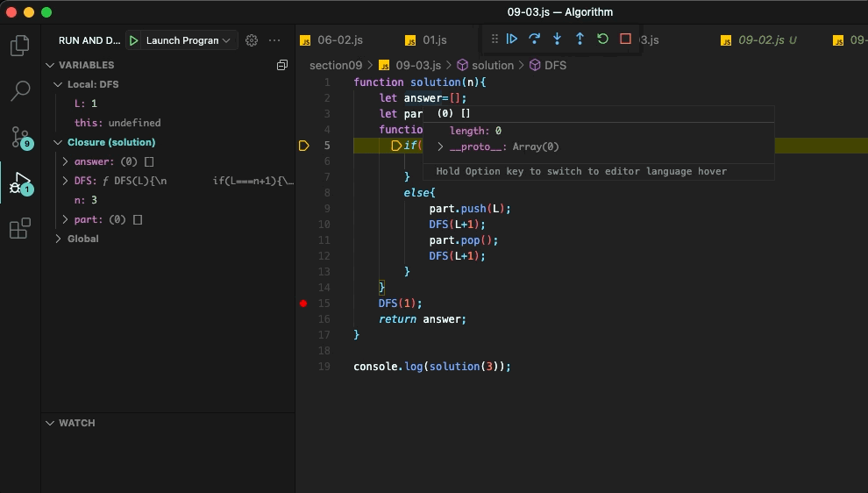Open launch.json via the gear icon
This screenshot has height=493, width=868.
252,40
